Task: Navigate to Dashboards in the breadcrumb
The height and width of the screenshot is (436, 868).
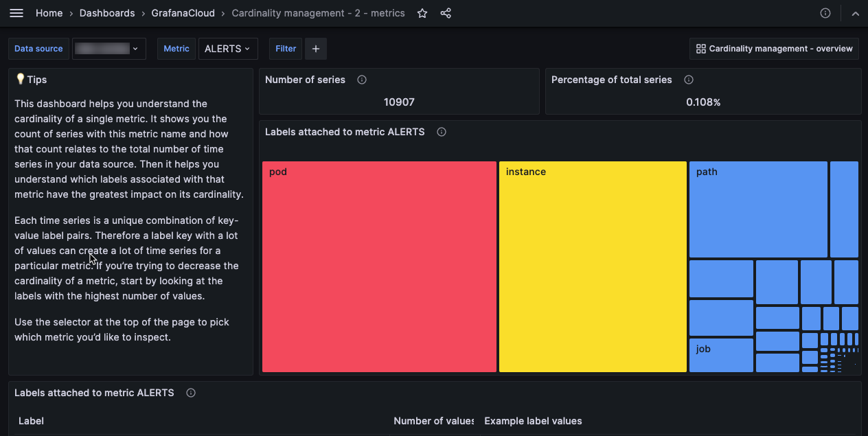Action: 106,12
